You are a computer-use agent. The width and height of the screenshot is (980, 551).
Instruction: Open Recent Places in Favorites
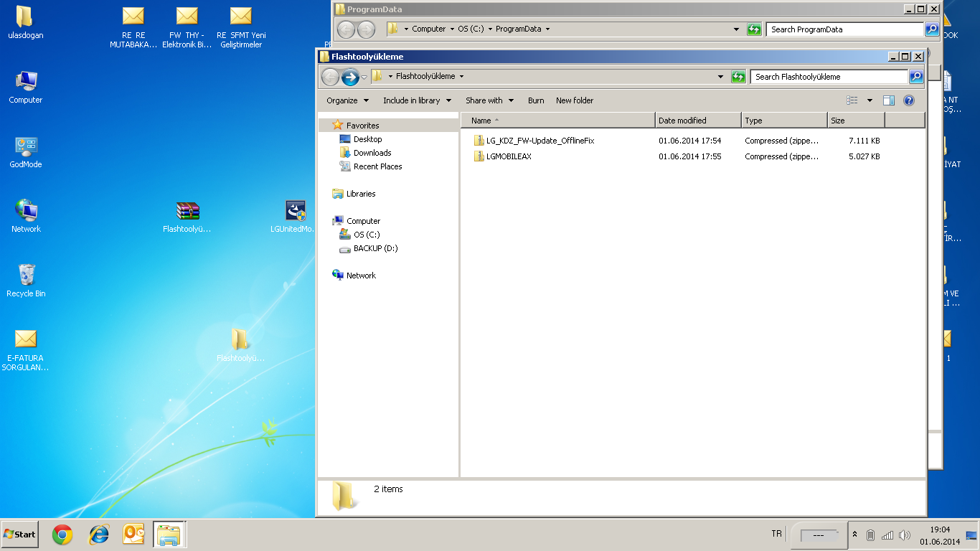[x=377, y=166]
